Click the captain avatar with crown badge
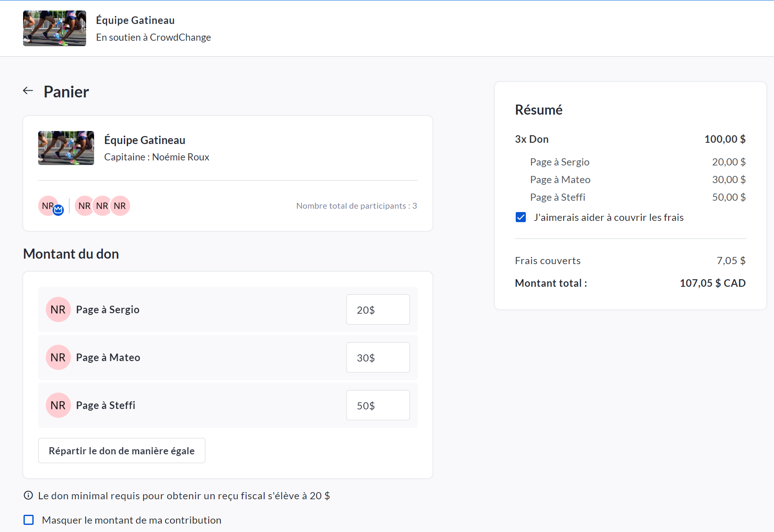This screenshot has width=774, height=532. click(x=49, y=206)
